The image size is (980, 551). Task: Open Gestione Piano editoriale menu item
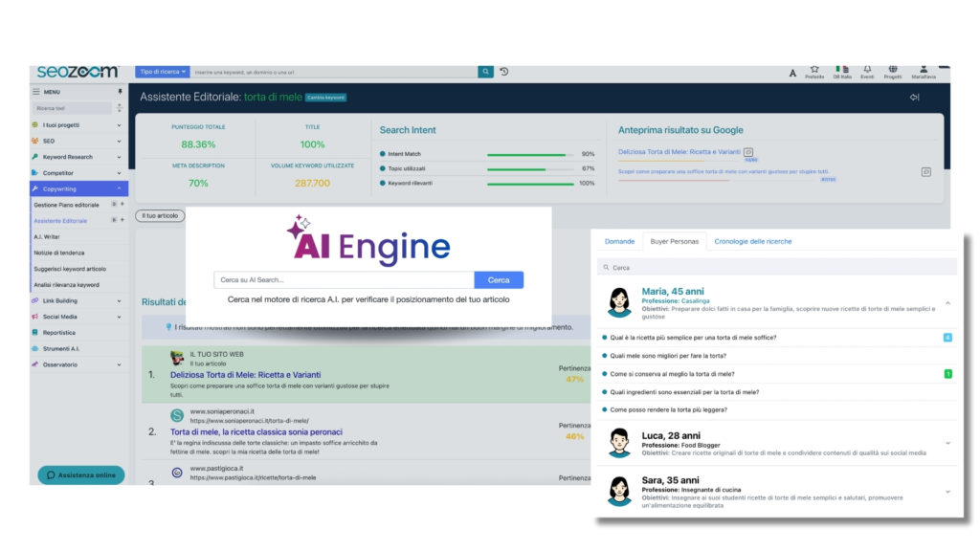tap(66, 205)
